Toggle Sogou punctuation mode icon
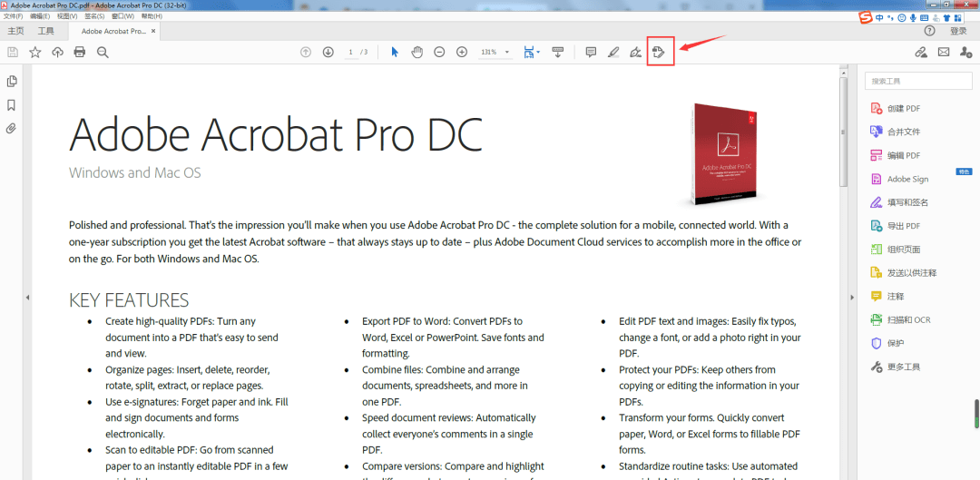The width and height of the screenshot is (980, 480). pos(891,18)
